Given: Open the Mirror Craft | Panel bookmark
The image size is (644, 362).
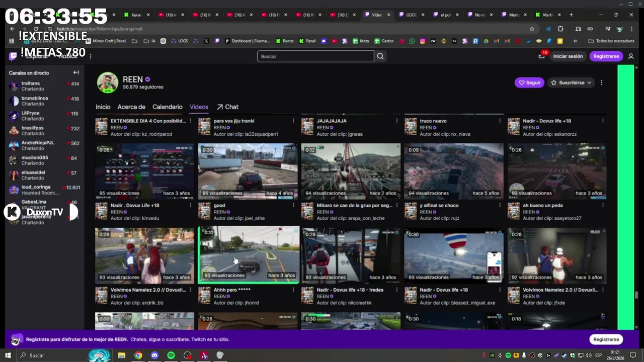Looking at the screenshot, I should pyautogui.click(x=106, y=41).
